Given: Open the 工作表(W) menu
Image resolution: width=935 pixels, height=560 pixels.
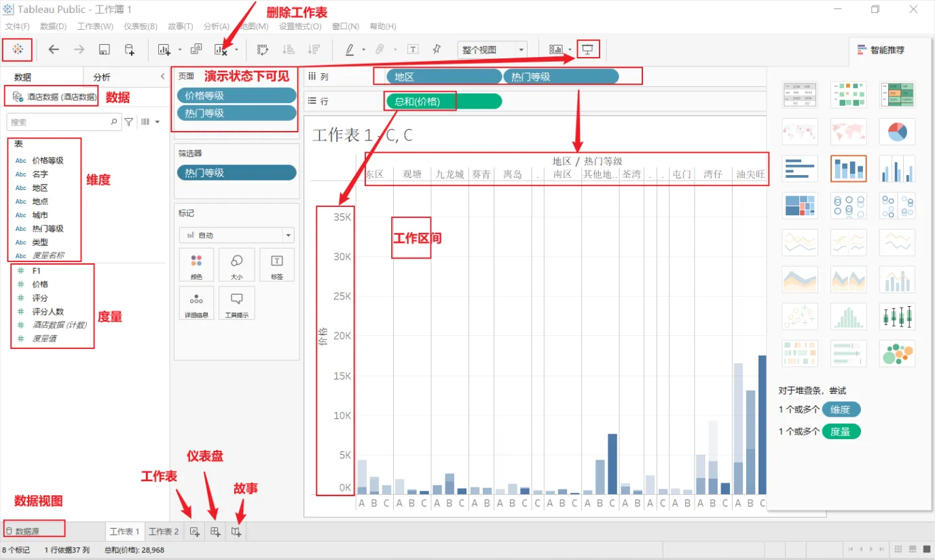Looking at the screenshot, I should pos(96,26).
